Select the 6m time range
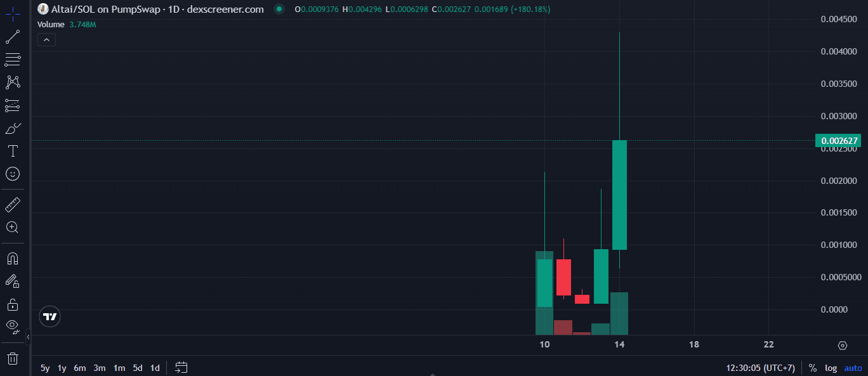Screen dimensions: 868x376 click(x=79, y=368)
